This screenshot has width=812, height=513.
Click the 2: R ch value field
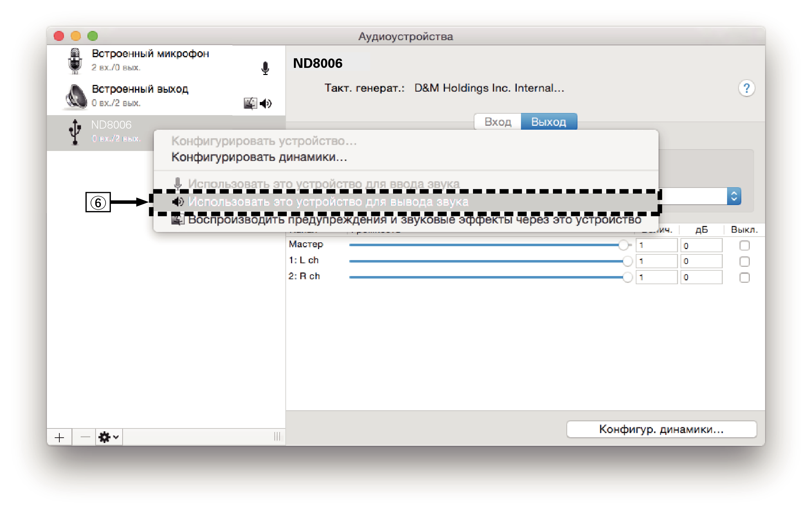(656, 277)
